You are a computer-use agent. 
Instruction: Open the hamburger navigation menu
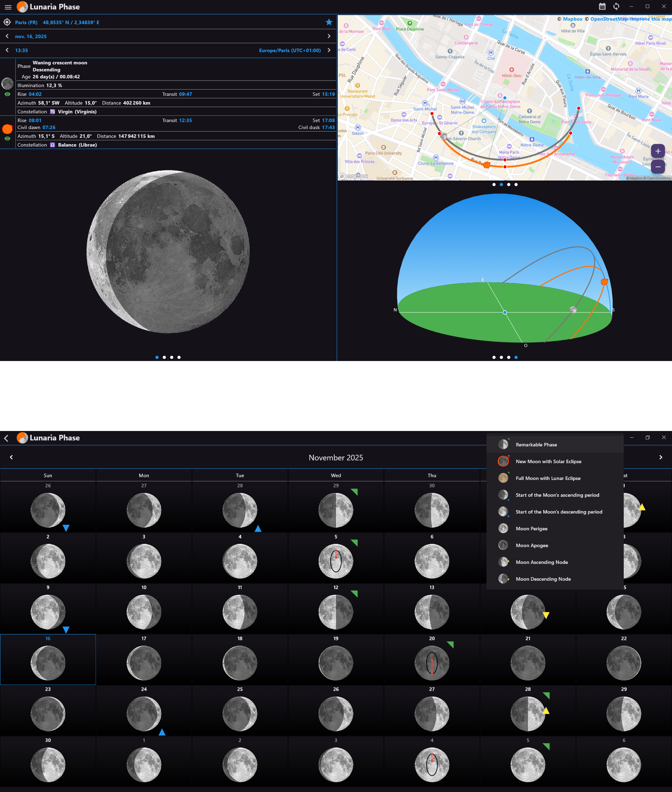pos(8,7)
